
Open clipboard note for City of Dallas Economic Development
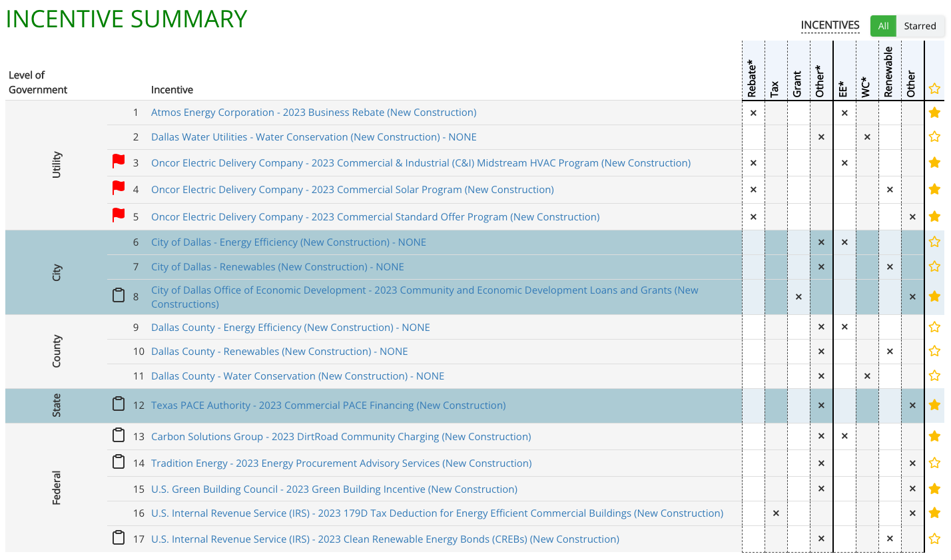tap(119, 295)
